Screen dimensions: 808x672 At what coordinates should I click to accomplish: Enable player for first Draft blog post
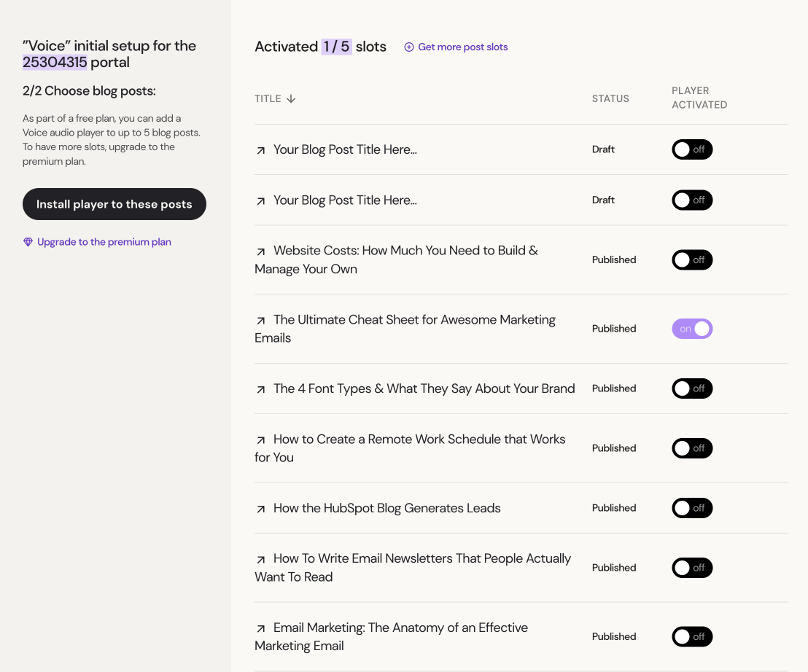point(692,149)
